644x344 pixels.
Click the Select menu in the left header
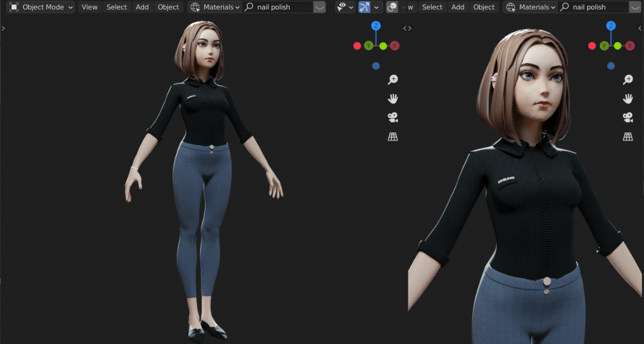[117, 7]
